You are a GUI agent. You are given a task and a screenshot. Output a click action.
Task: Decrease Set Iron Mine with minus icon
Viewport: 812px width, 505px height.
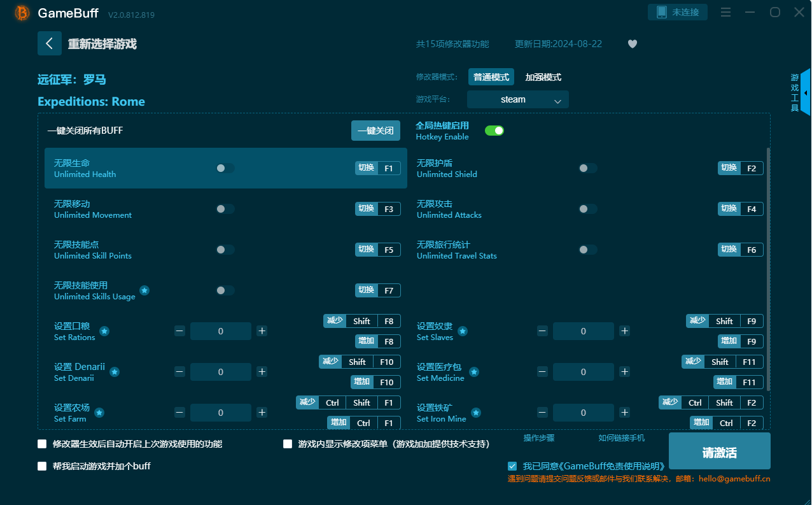tap(542, 413)
